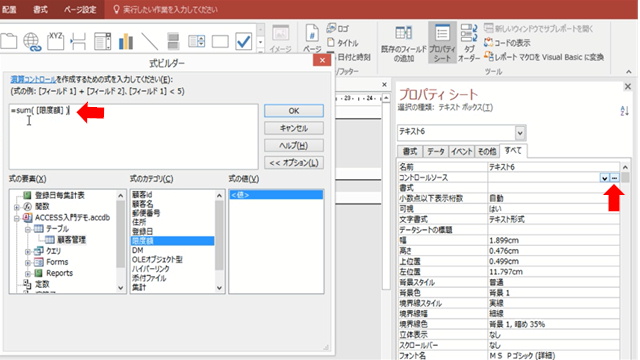Expand the 関数 tree node
Screen dimensions: 640x360
click(17, 207)
